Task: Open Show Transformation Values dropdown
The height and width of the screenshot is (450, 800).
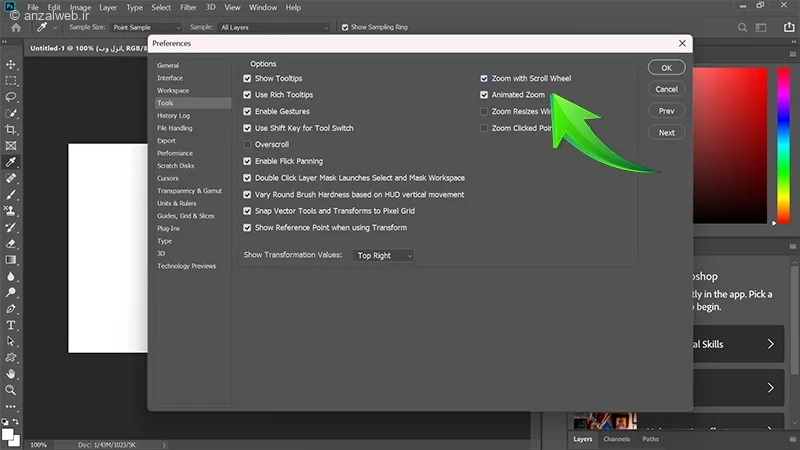Action: coord(384,256)
